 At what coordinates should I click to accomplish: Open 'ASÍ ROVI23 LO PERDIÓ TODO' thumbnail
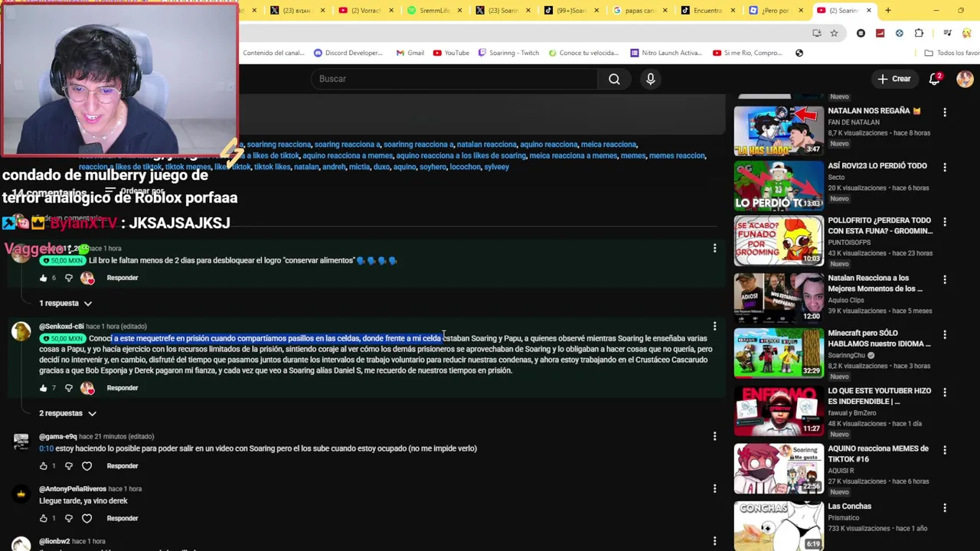pos(779,186)
